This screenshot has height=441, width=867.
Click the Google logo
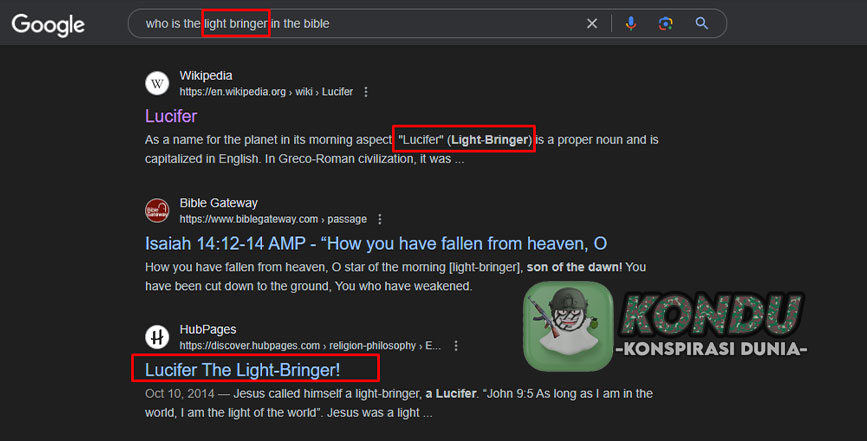[48, 25]
